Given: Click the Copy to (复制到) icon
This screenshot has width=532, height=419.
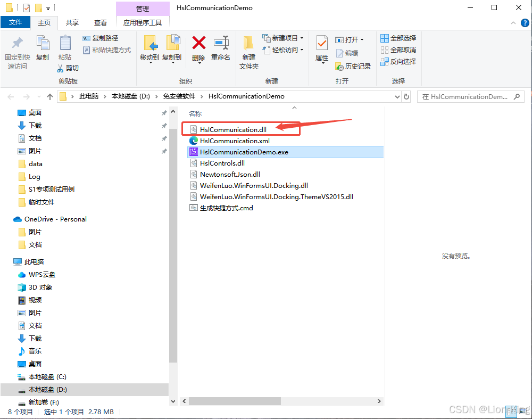Looking at the screenshot, I should coord(173,44).
